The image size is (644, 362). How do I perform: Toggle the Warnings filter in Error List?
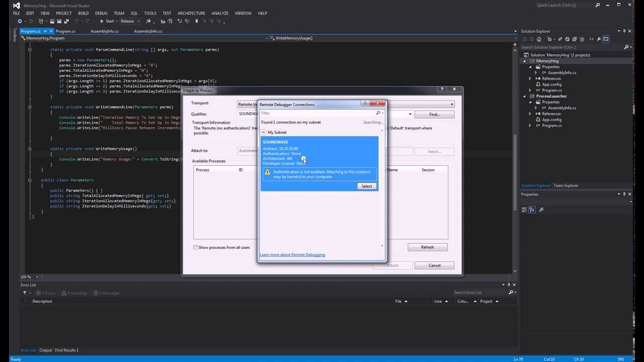(x=74, y=293)
